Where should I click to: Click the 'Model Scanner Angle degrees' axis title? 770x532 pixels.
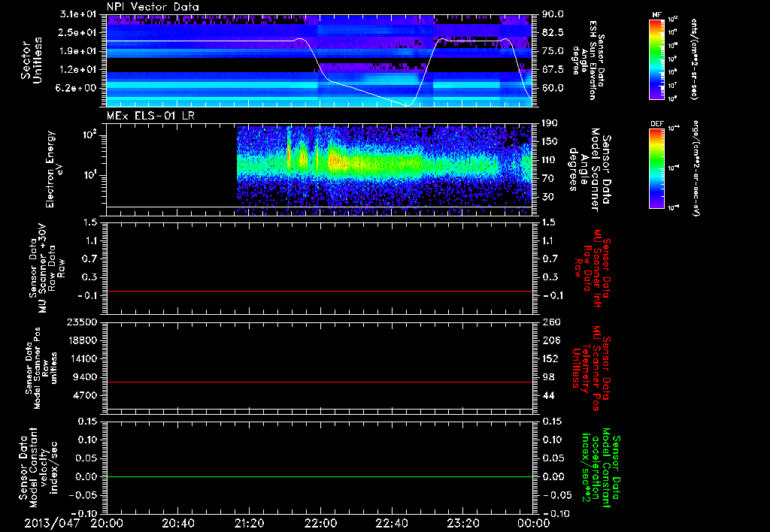590,170
